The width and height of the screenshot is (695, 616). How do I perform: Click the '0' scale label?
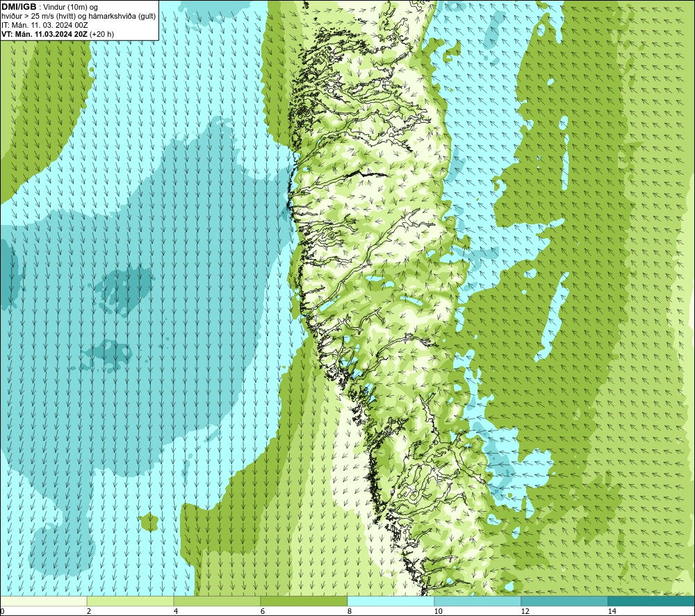click(2, 611)
